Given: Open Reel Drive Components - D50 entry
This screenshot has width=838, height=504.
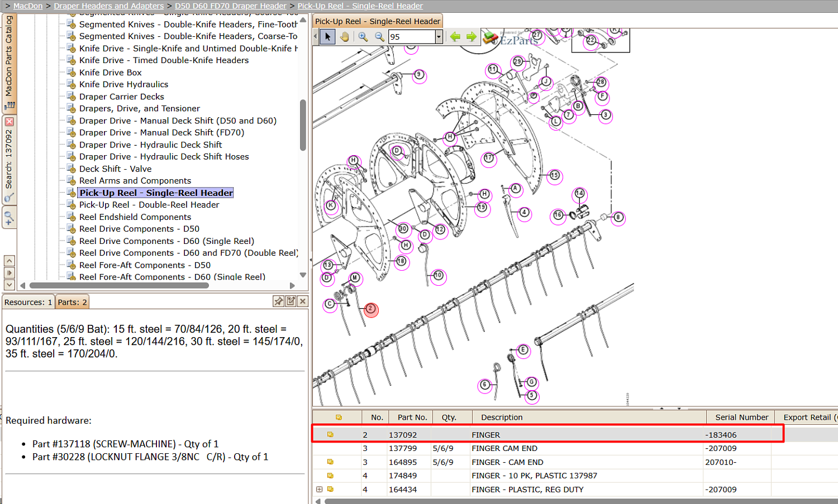Looking at the screenshot, I should 139,229.
